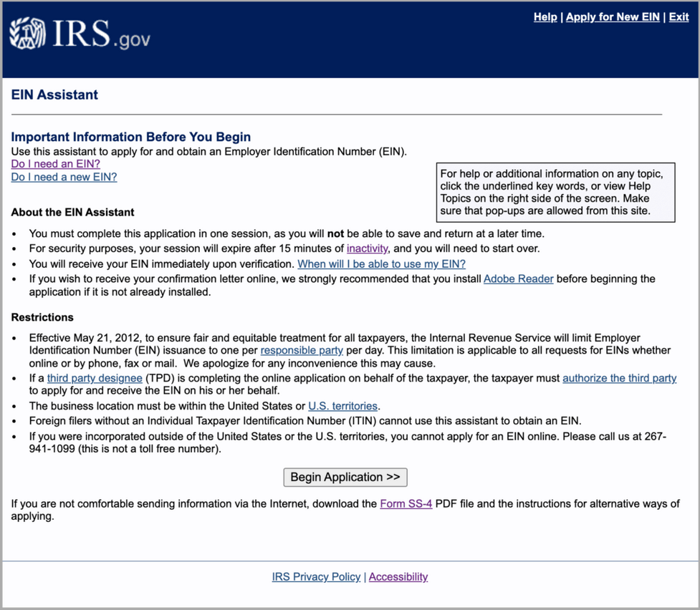
Task: Open the 'Do I need a new EIN?' link
Action: pyautogui.click(x=64, y=177)
